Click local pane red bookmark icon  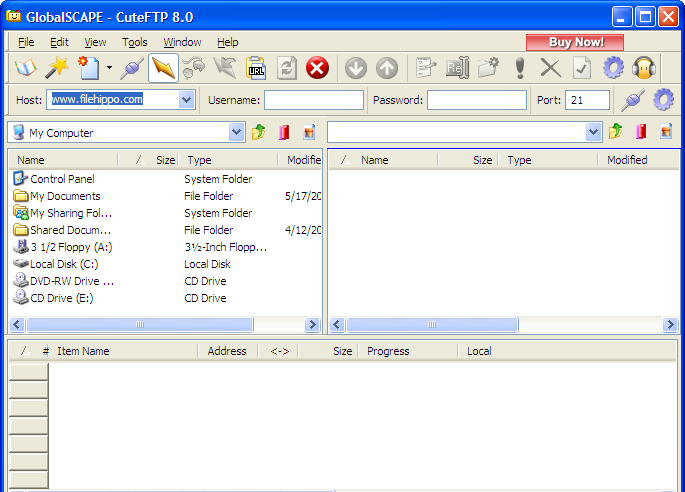[284, 132]
